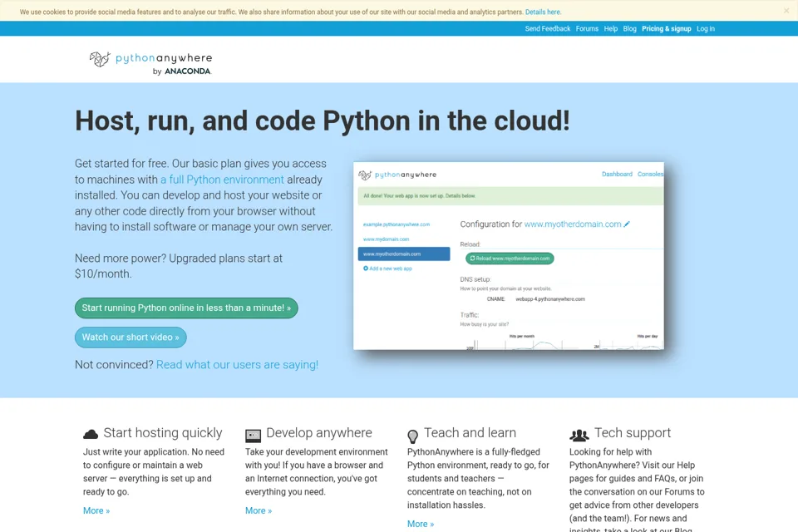The image size is (798, 532).
Task: Click the 'Develop anywhere' heading
Action: tap(319, 433)
